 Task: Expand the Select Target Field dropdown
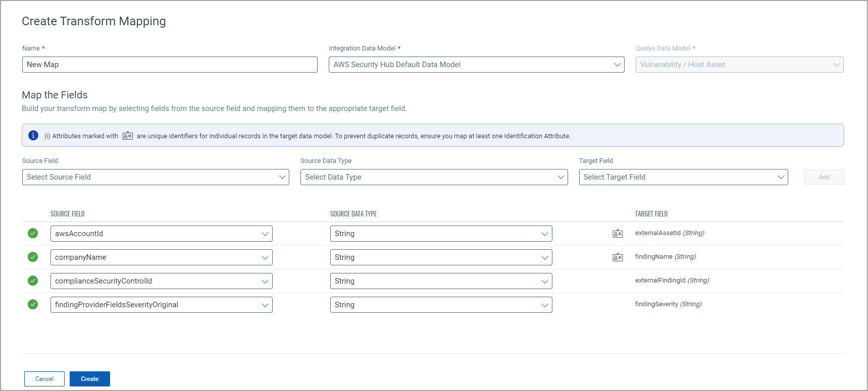683,177
